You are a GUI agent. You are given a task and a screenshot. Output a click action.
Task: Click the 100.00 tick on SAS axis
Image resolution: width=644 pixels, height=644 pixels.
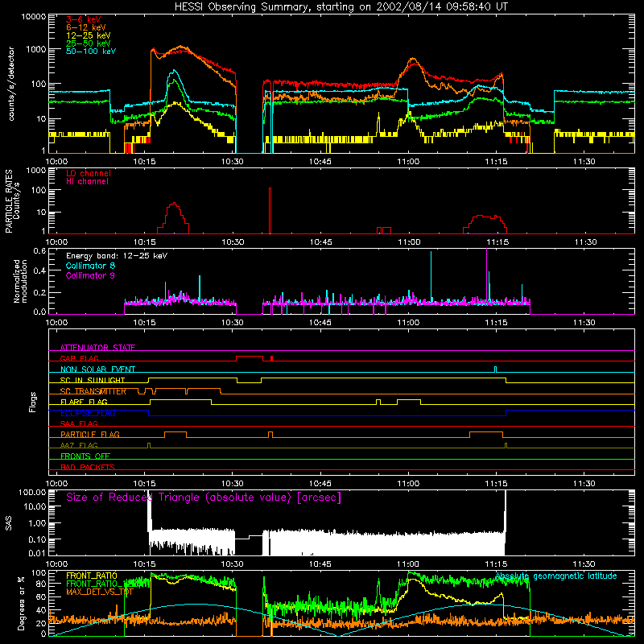pos(32,492)
